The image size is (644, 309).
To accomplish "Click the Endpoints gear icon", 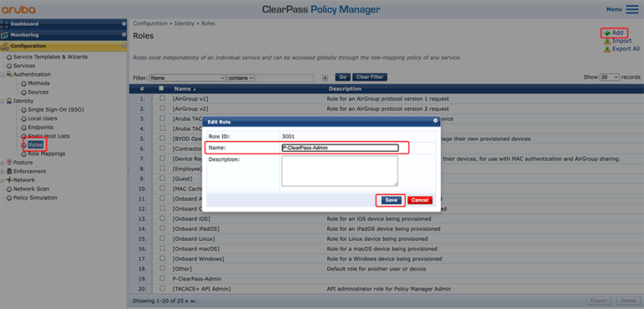I will [23, 128].
